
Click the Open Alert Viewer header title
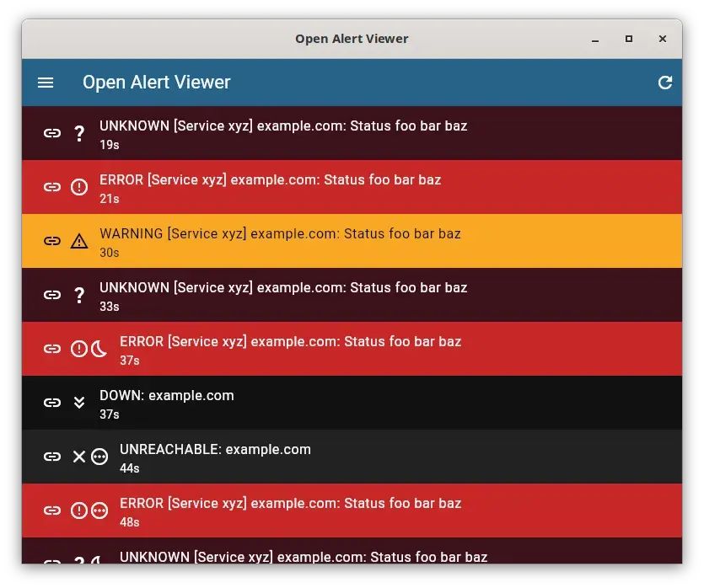pos(156,83)
